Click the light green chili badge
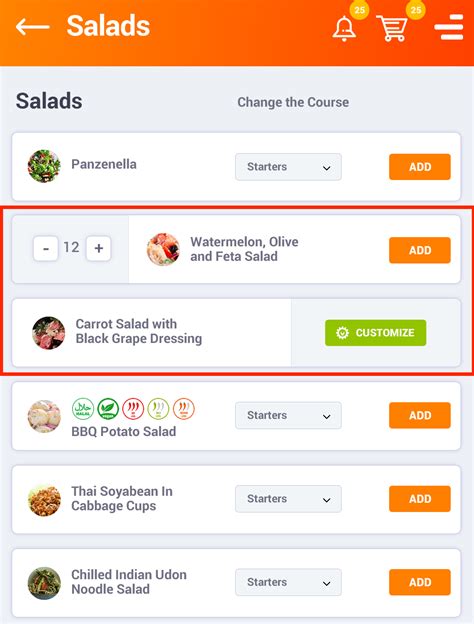 click(x=158, y=409)
